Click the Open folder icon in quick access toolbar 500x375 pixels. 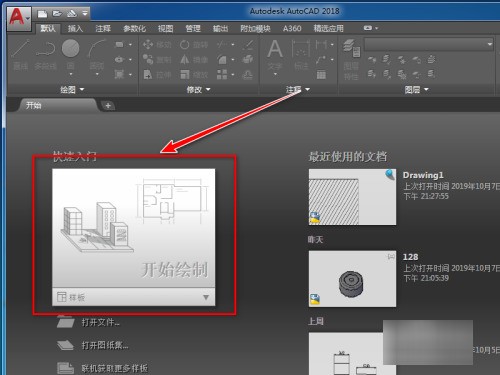click(x=57, y=13)
